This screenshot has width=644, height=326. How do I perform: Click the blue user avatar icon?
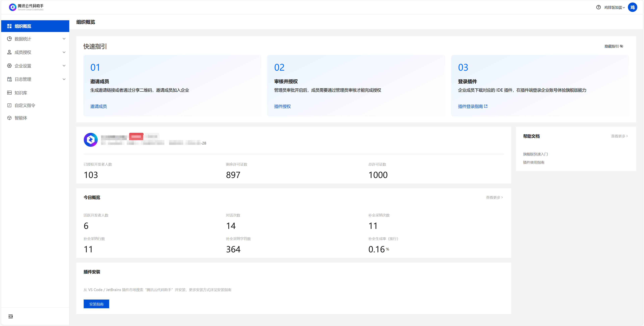point(632,7)
